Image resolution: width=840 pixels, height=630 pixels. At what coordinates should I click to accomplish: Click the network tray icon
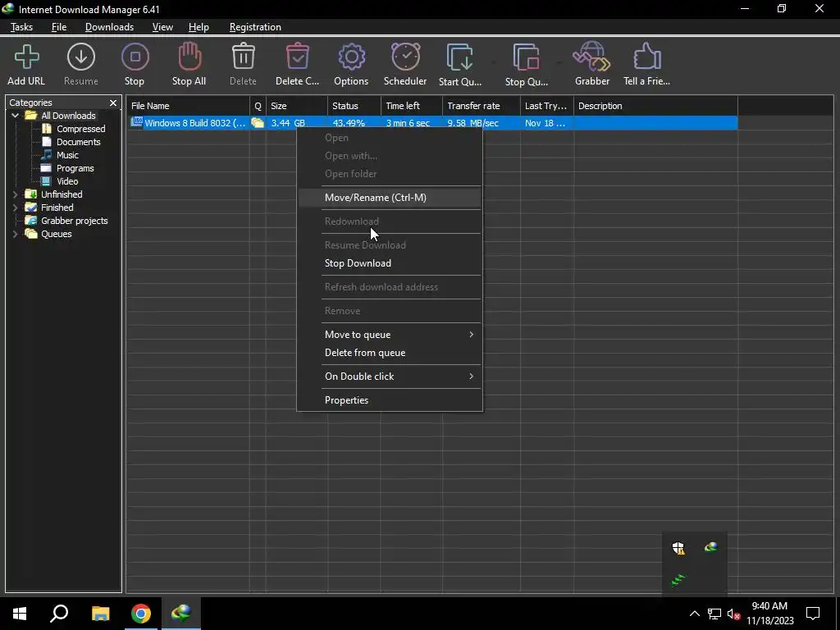click(714, 614)
